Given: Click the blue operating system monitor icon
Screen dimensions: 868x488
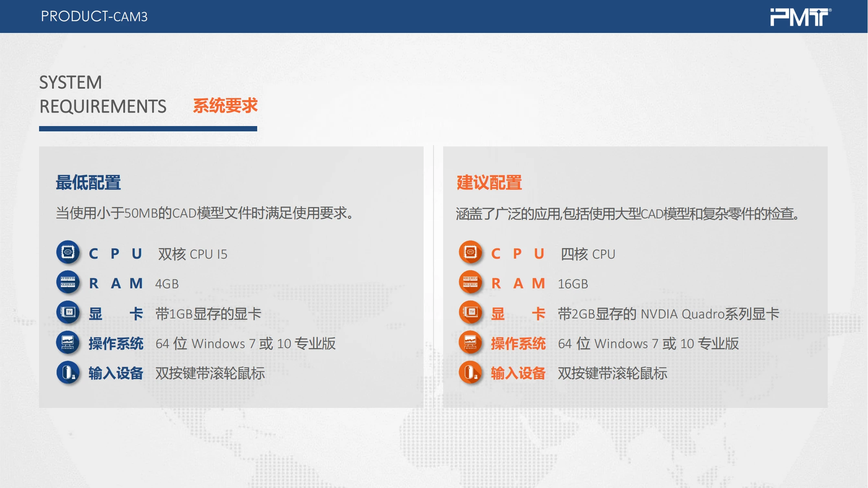Looking at the screenshot, I should click(x=68, y=342).
